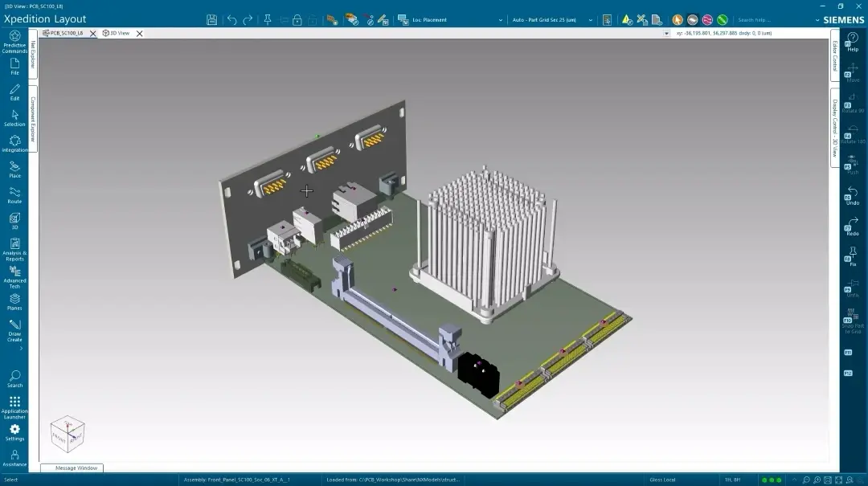
Task: Open the Editor Control side tab
Action: (835, 55)
